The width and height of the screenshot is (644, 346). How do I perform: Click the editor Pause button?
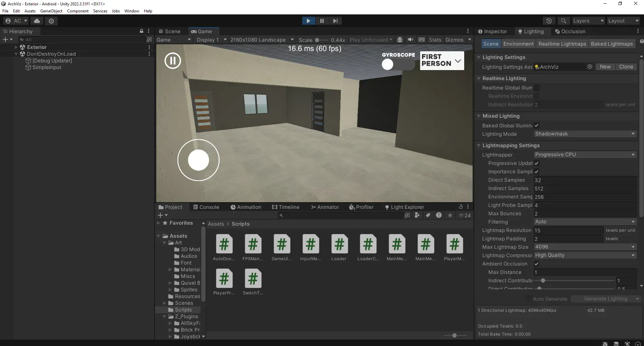pos(322,21)
